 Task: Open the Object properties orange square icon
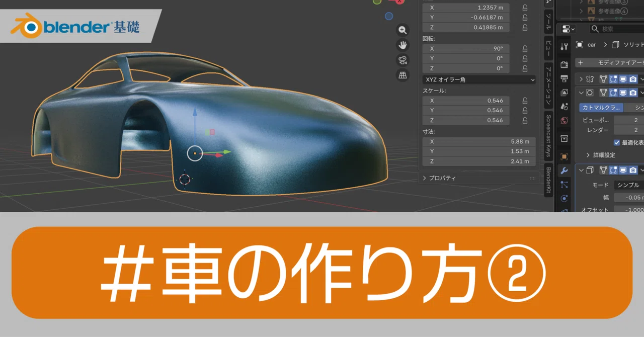(x=564, y=156)
